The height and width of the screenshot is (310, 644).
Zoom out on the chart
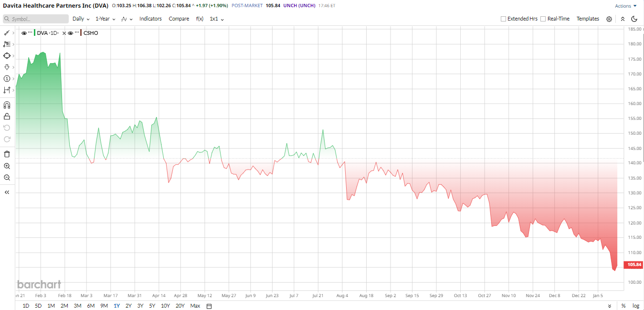coord(7,177)
